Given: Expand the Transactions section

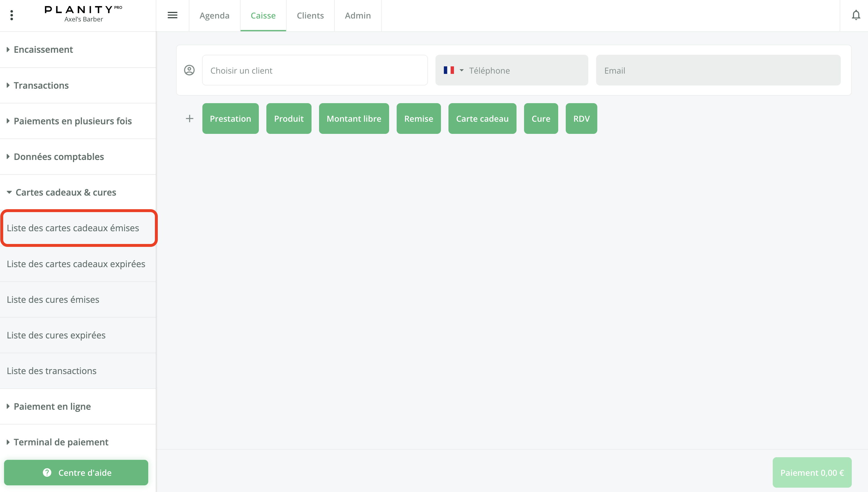Looking at the screenshot, I should coord(41,85).
